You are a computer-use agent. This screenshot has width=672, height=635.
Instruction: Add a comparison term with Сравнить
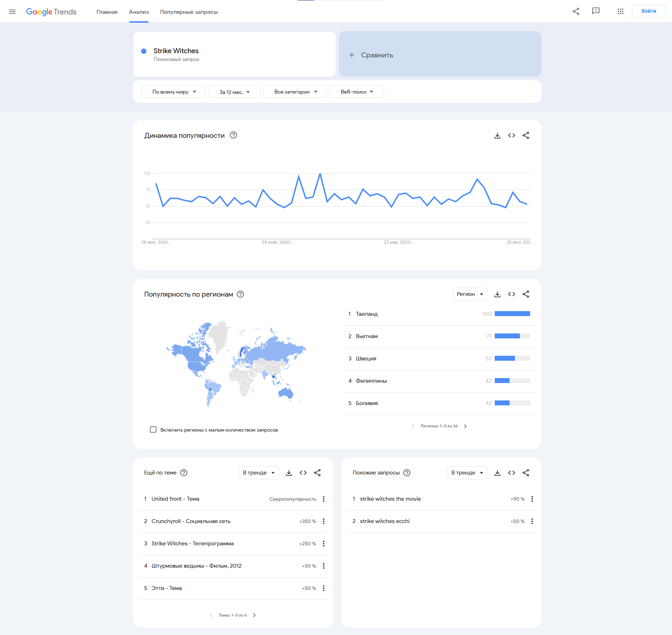pos(440,54)
